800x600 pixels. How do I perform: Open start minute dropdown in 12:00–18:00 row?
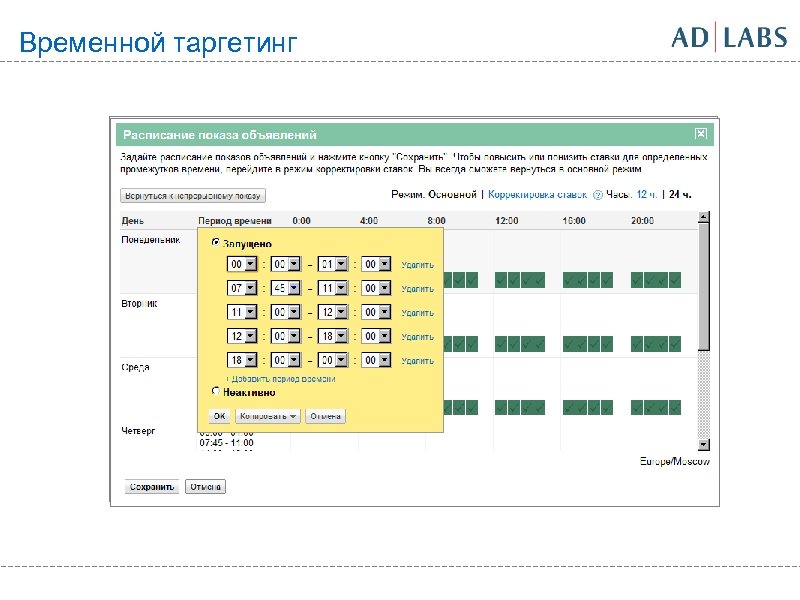(x=286, y=336)
